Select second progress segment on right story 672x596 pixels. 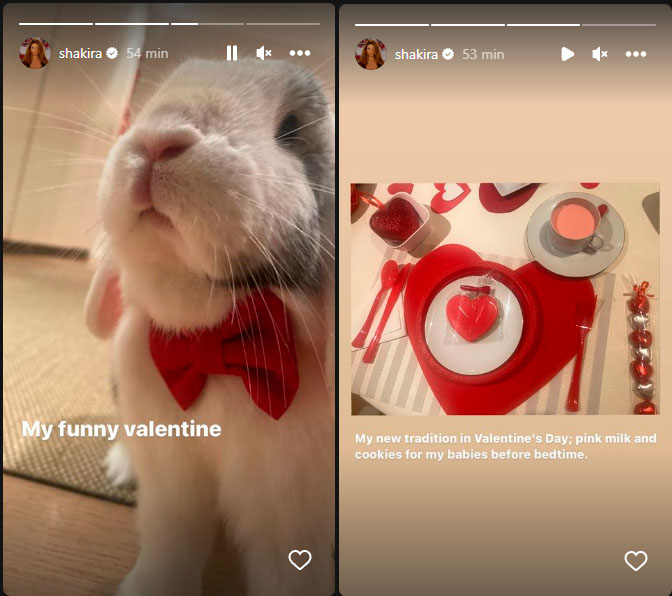468,25
